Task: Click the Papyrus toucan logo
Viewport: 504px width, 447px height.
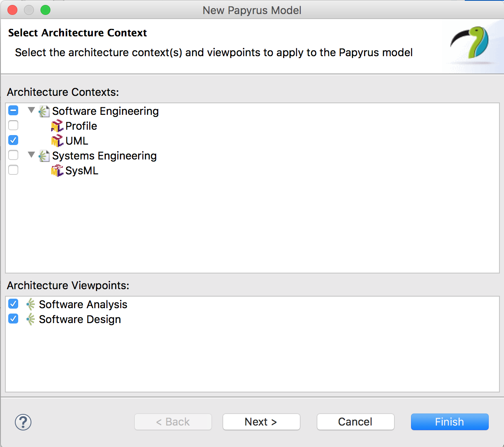Action: click(x=470, y=43)
